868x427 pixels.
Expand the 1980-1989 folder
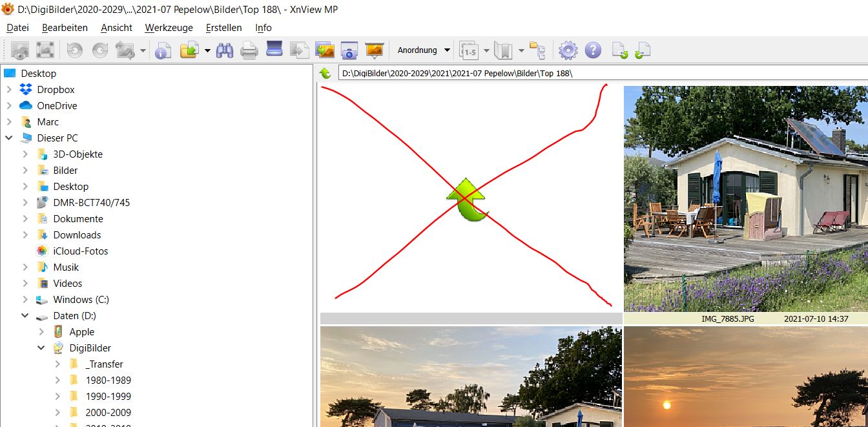[x=57, y=380]
